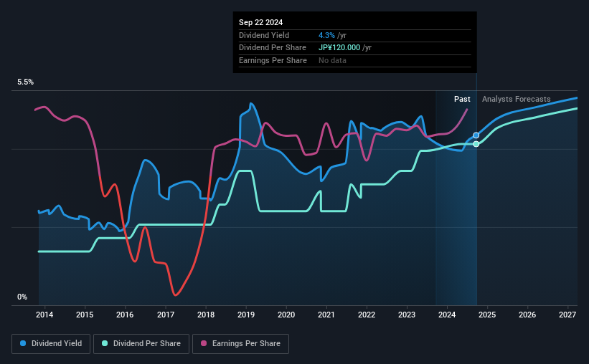Screen dimensions: 589x364
Task: Click the 2026 x-axis label
Action: coord(527,315)
